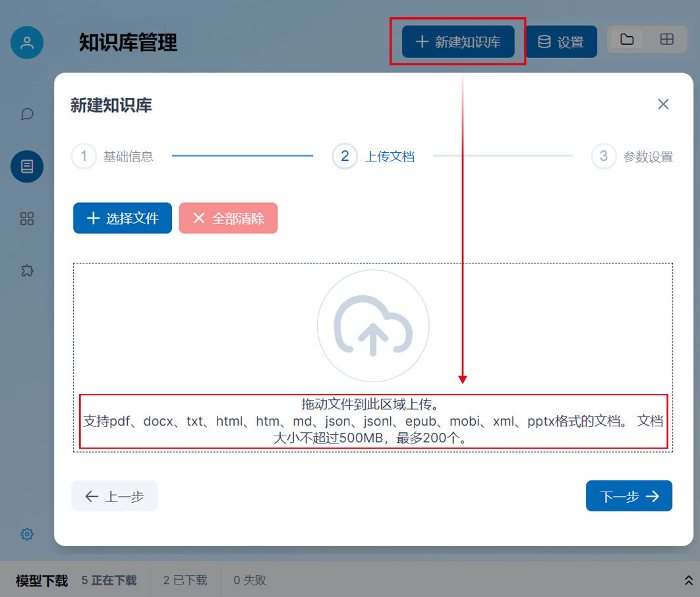
Task: Open the chat conversation icon in sidebar
Action: [26, 114]
